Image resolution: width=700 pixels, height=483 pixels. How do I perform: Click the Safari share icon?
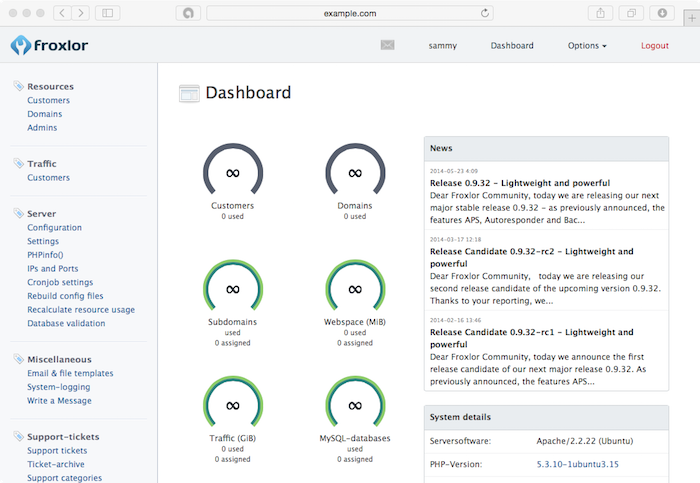602,13
